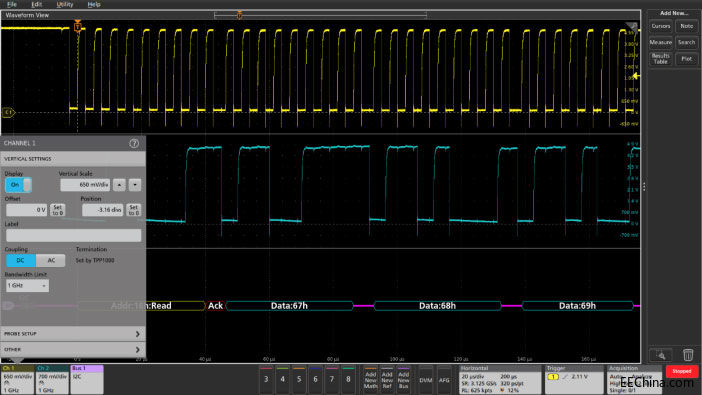Open the Ch 2 badge

pos(52,379)
